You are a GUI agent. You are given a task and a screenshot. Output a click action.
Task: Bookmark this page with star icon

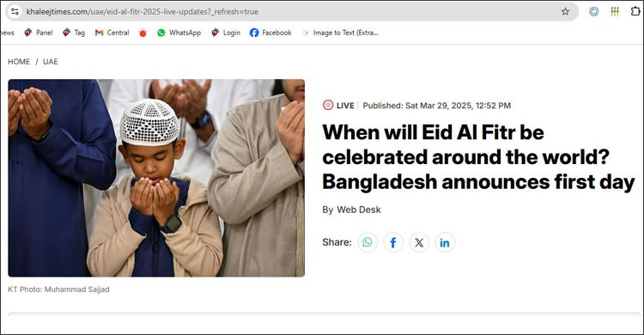point(566,11)
